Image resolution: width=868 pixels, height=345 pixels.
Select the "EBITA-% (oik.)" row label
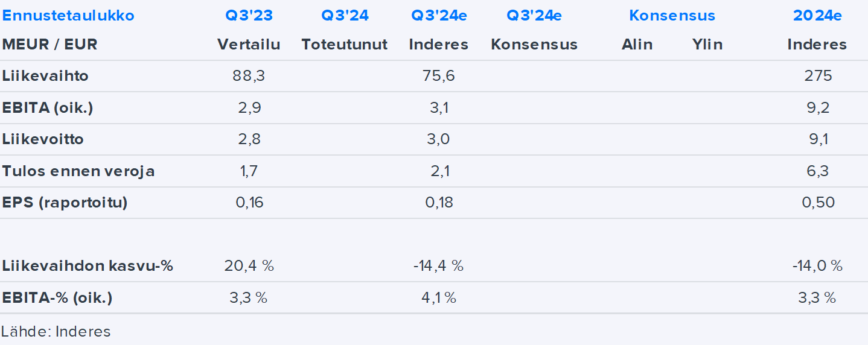[x=57, y=298]
